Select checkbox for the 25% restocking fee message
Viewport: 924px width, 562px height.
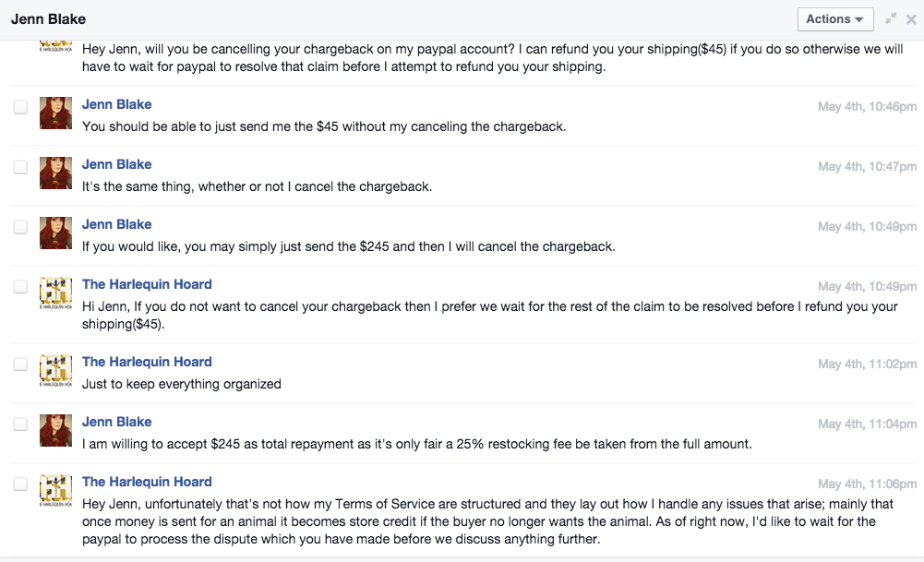point(20,424)
